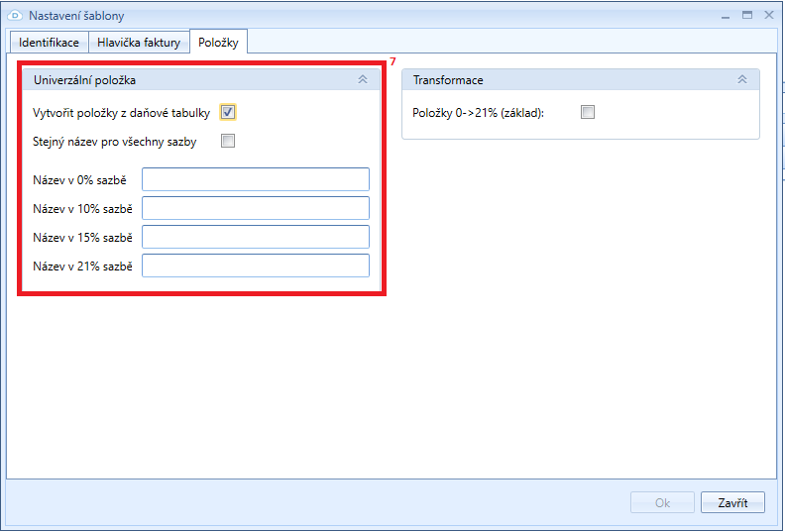
Task: Click the Transformace header title
Action: (x=448, y=80)
